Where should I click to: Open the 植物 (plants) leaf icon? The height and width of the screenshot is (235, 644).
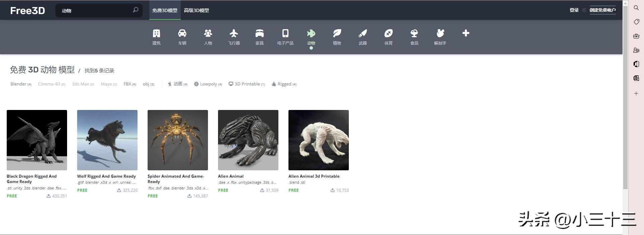pyautogui.click(x=337, y=34)
